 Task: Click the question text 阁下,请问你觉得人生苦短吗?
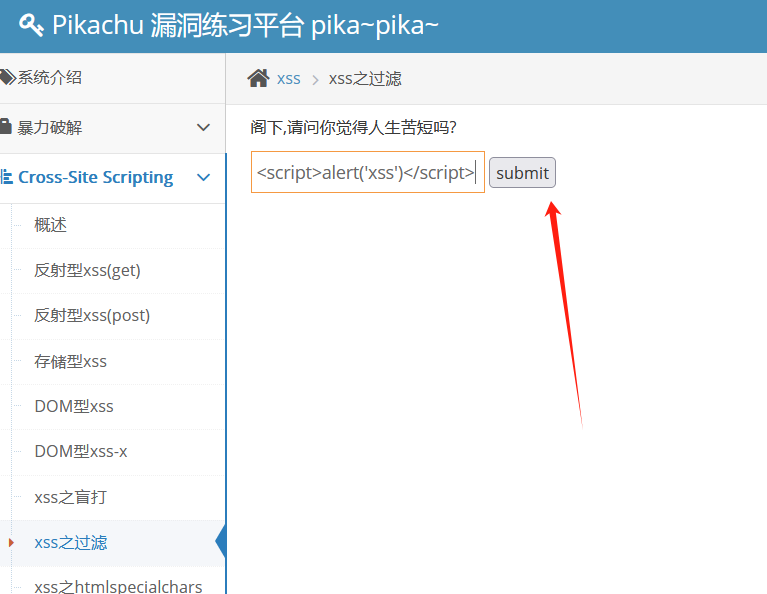[353, 127]
